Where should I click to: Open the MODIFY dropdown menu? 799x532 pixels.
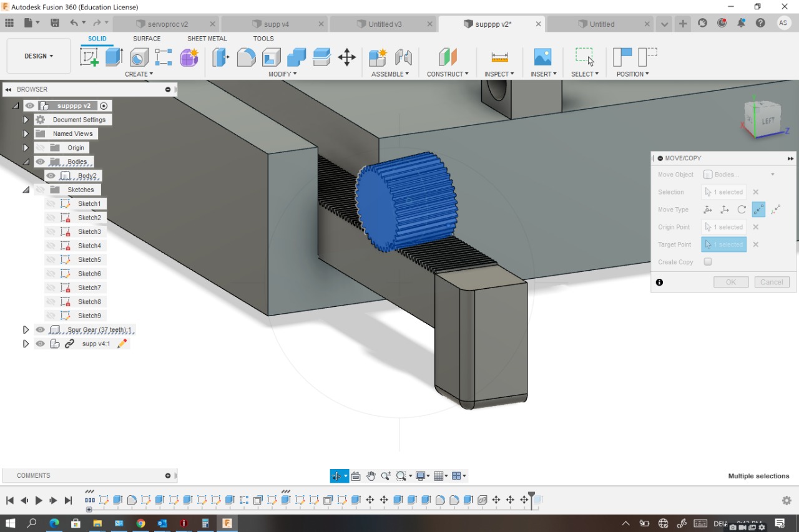283,74
